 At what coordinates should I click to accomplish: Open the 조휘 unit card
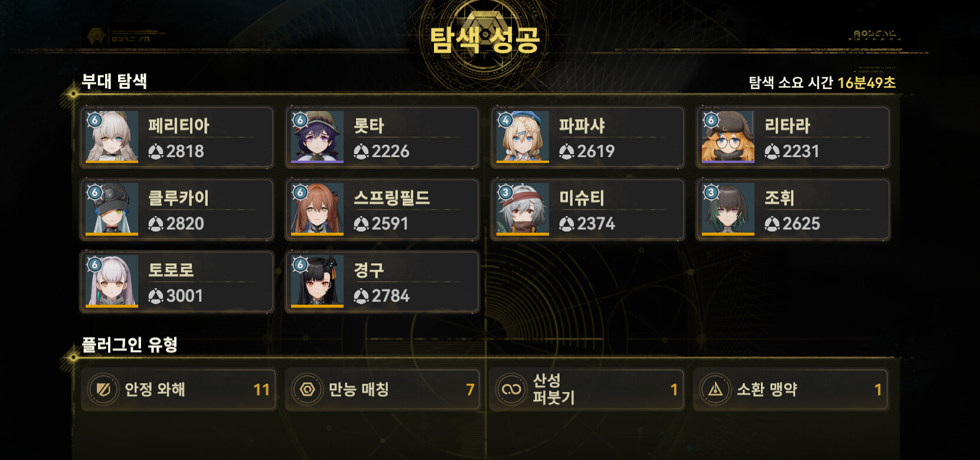pyautogui.click(x=793, y=210)
